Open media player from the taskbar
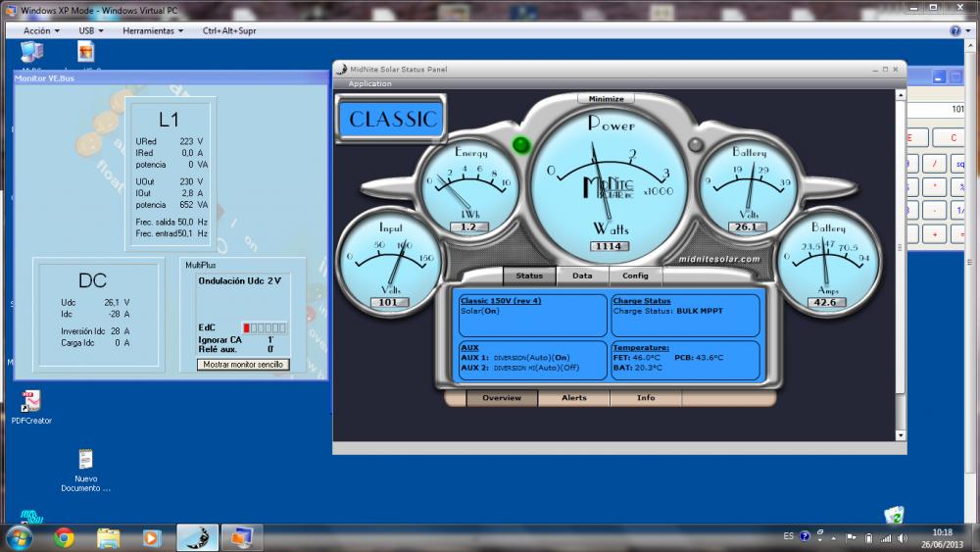This screenshot has width=980, height=552. point(151,537)
